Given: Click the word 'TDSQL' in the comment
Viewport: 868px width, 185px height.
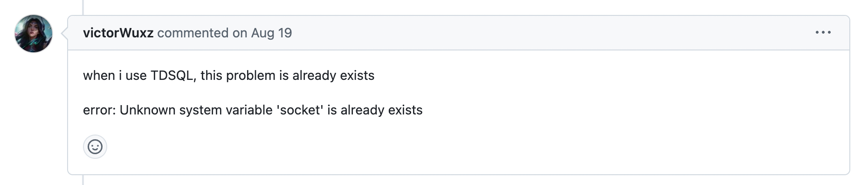Looking at the screenshot, I should (x=172, y=76).
